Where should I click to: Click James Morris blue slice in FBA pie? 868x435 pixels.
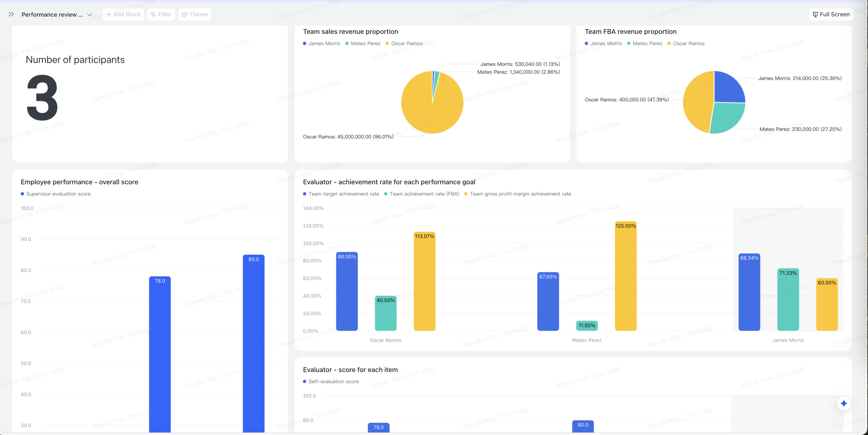[x=728, y=88]
